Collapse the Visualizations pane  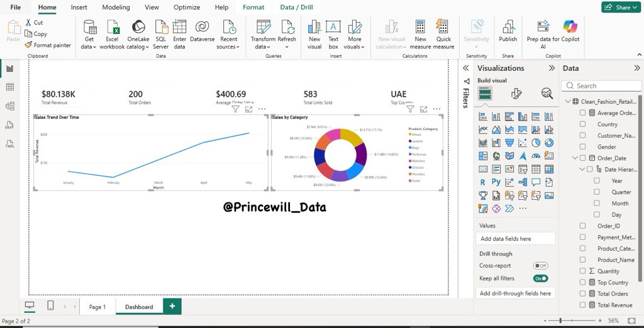click(x=552, y=68)
